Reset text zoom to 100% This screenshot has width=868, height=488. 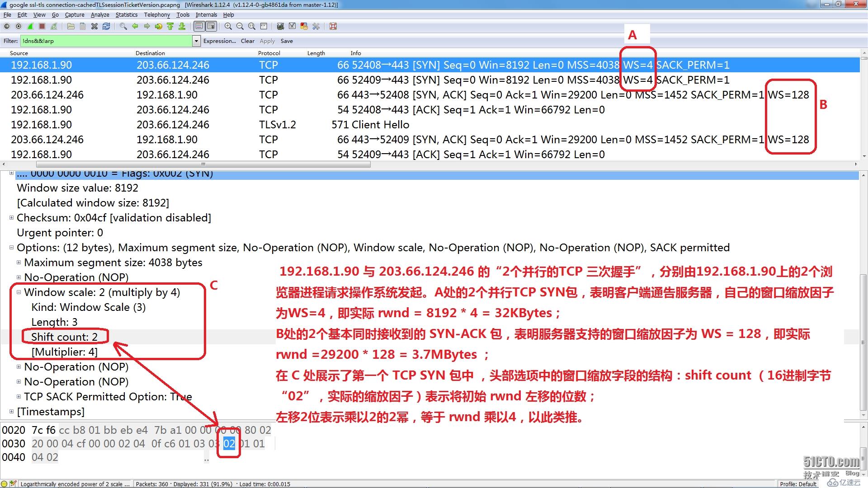pyautogui.click(x=252, y=26)
